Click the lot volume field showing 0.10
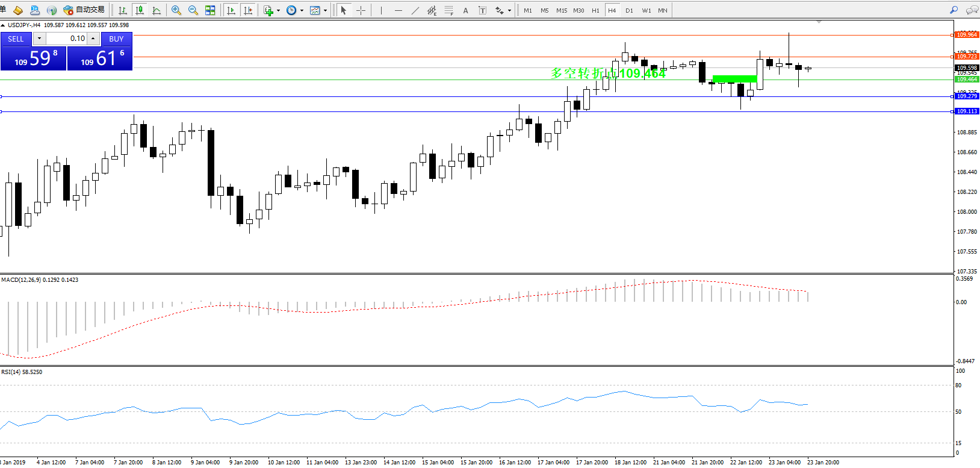Screen dimensions: 980x468 click(x=67, y=39)
